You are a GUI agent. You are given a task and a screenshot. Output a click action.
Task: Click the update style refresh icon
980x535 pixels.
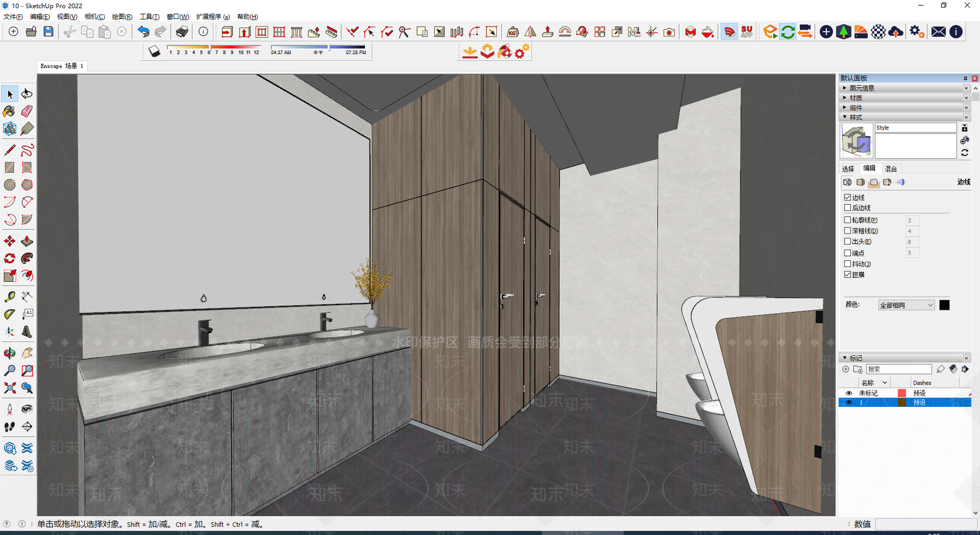(x=965, y=153)
